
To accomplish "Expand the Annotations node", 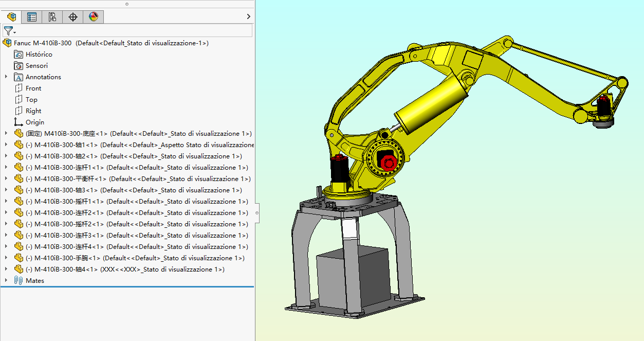I will point(6,77).
